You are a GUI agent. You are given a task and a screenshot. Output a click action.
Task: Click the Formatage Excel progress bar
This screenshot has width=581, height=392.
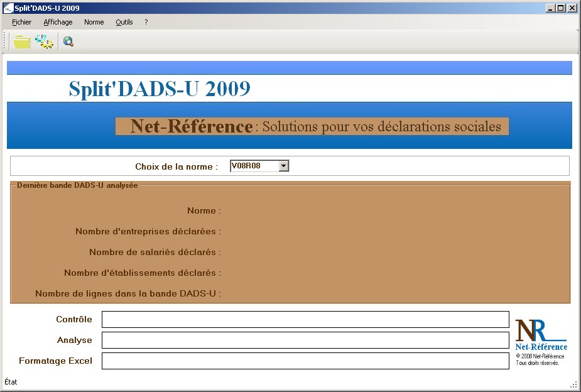click(305, 361)
